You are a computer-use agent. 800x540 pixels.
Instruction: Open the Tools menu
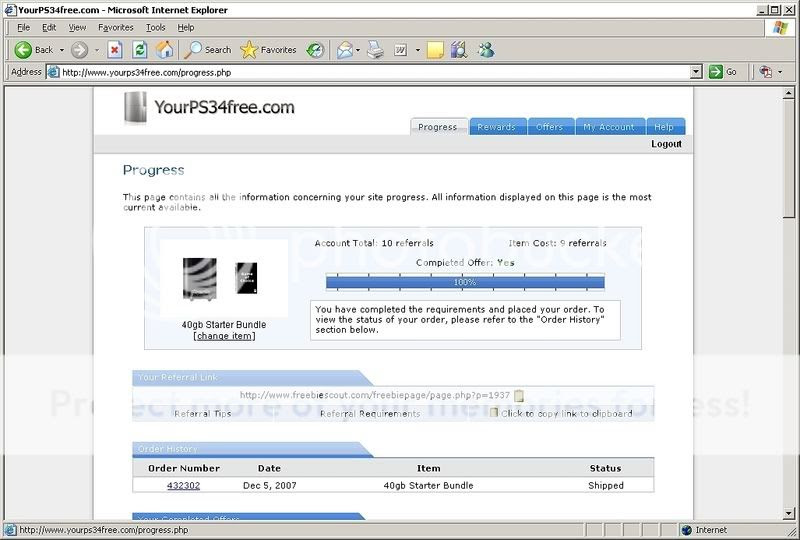[x=156, y=28]
